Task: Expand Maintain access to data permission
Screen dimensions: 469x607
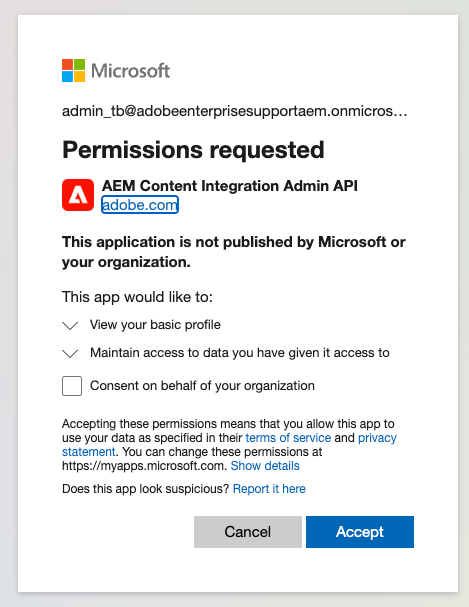Action: tap(70, 353)
